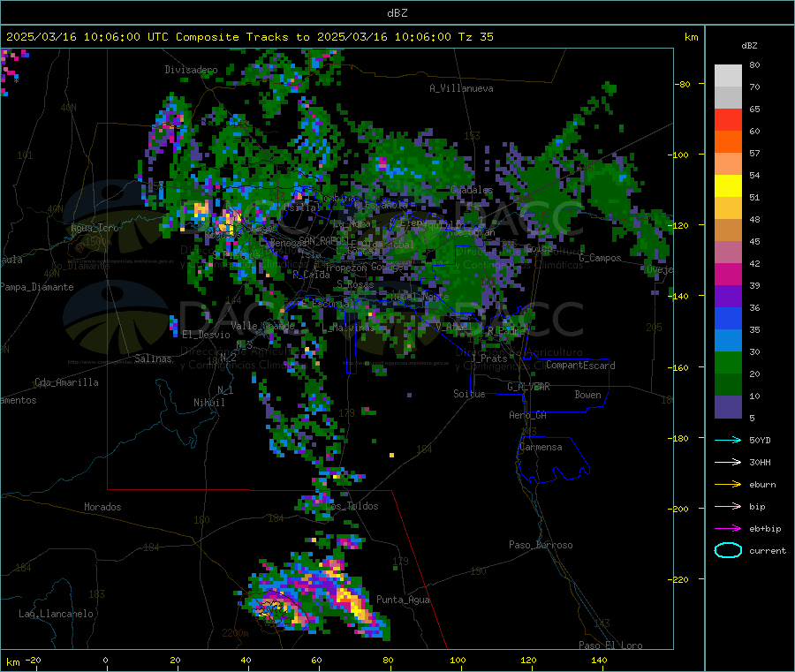Click the red 65 dBZ color swatch
Viewport: 795px width, 672px height.
(x=728, y=119)
